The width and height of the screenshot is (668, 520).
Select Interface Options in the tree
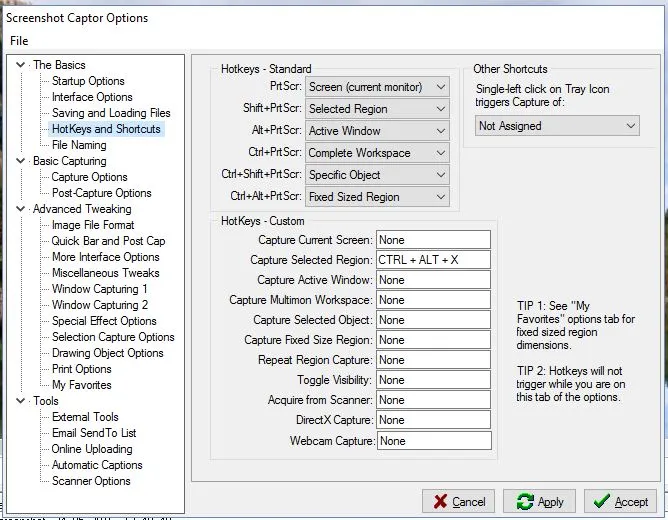92,97
